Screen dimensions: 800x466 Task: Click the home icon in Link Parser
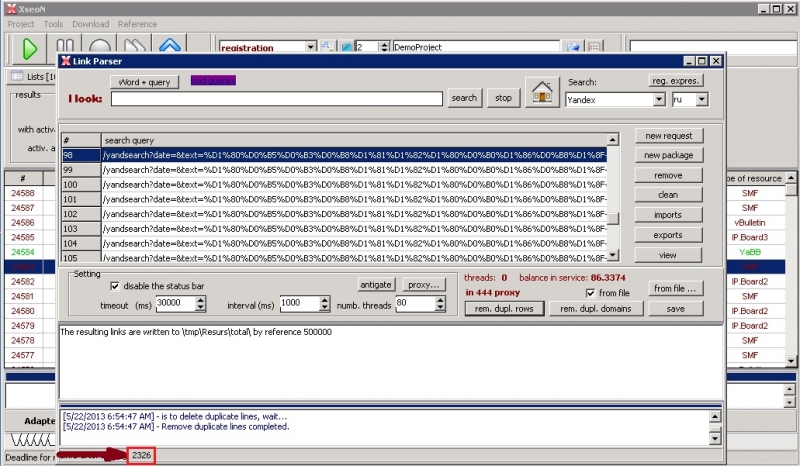pos(542,93)
